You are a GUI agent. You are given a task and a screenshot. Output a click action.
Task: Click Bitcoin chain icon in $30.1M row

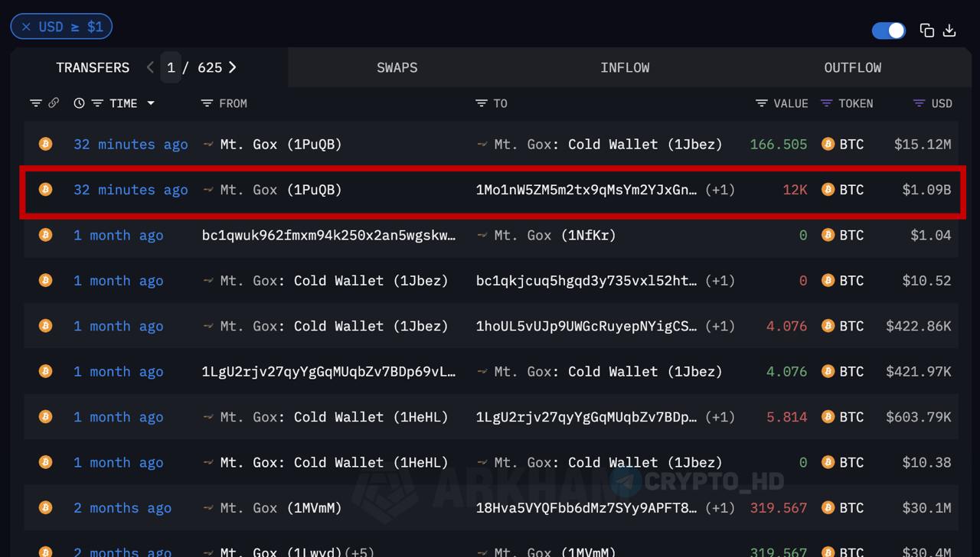[x=46, y=507]
